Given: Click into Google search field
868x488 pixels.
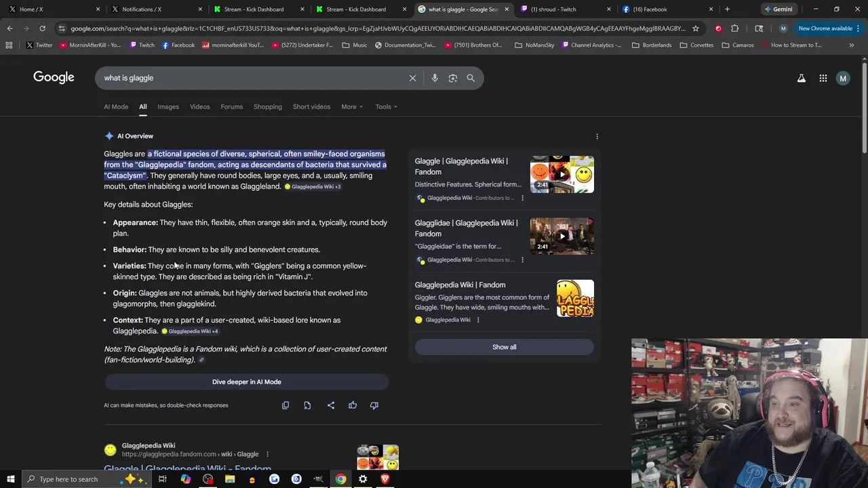Looking at the screenshot, I should pos(251,78).
